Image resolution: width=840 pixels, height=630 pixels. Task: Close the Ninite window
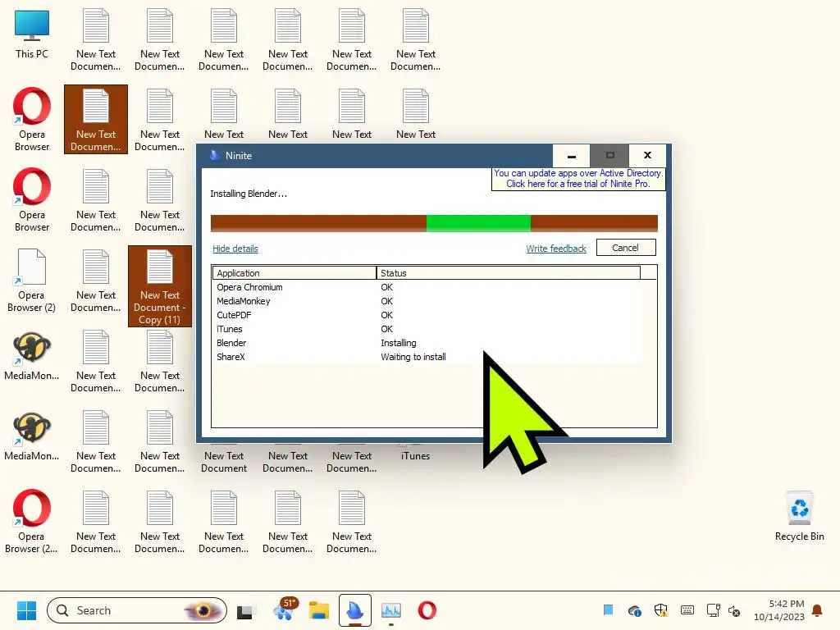(648, 155)
